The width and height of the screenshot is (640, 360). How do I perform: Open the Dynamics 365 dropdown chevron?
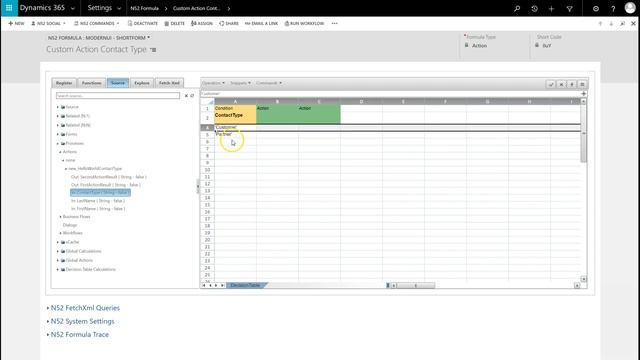pyautogui.click(x=73, y=8)
